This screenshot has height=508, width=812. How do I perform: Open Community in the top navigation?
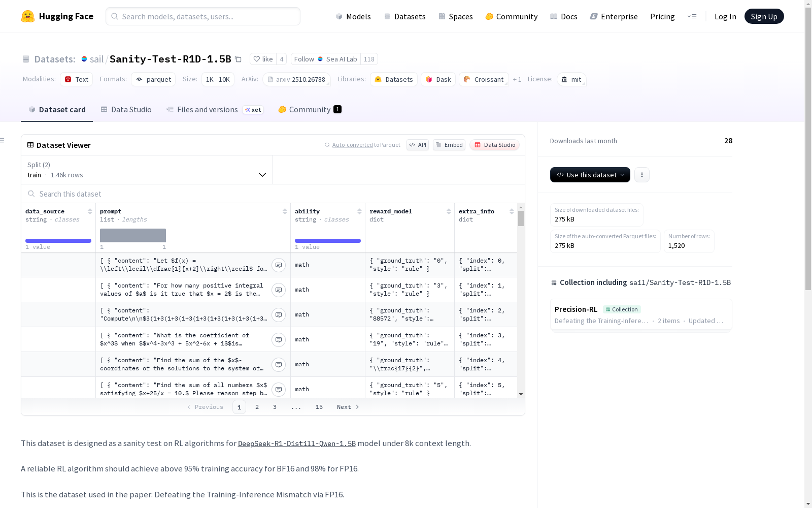coord(512,16)
